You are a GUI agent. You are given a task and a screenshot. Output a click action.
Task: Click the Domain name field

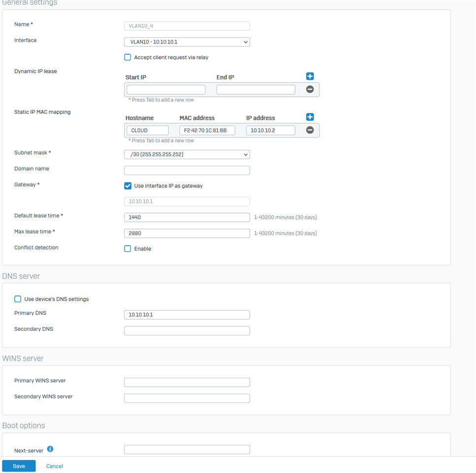[187, 170]
